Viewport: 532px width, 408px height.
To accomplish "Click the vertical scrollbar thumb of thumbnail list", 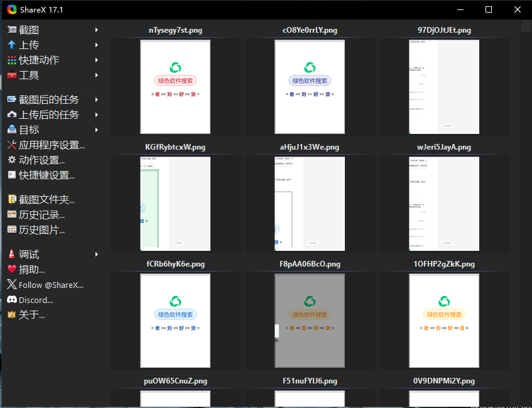I will [x=526, y=26].
